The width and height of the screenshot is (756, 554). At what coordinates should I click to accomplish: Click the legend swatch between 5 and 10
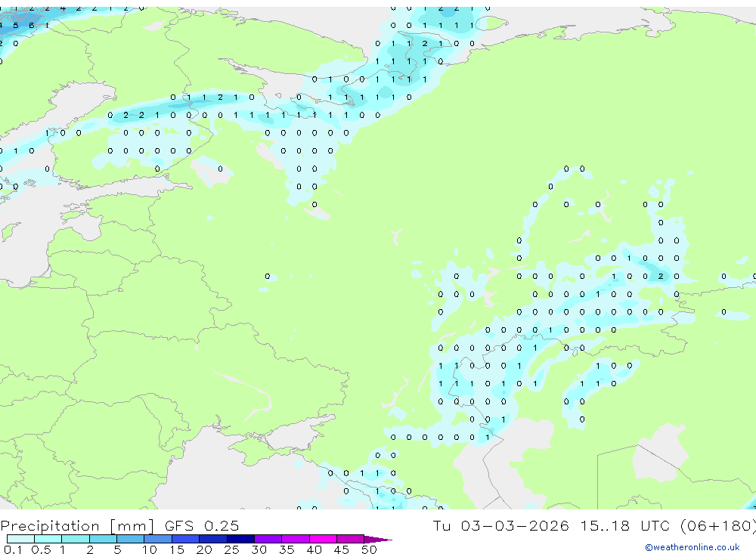point(131,539)
